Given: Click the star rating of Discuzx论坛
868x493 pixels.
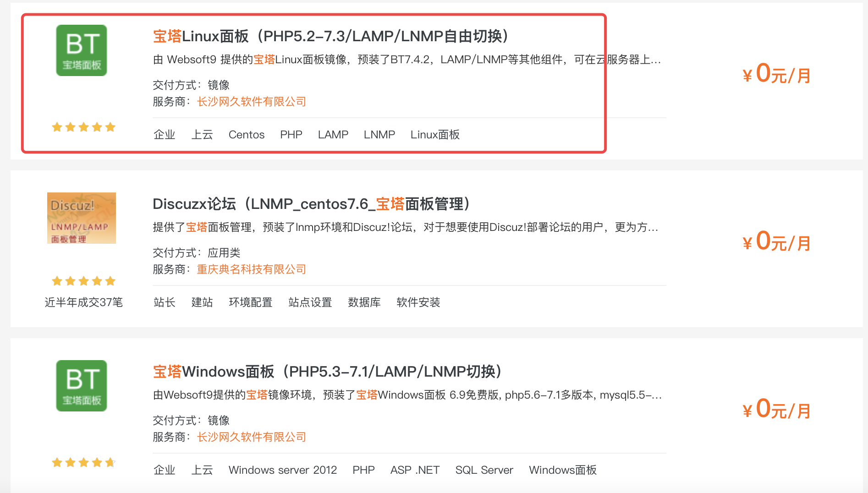Looking at the screenshot, I should [83, 281].
